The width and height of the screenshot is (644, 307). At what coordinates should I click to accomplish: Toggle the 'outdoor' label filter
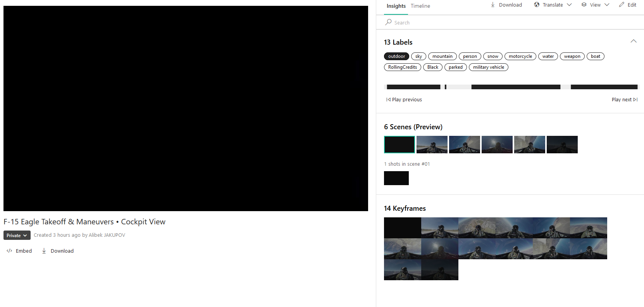coord(396,56)
